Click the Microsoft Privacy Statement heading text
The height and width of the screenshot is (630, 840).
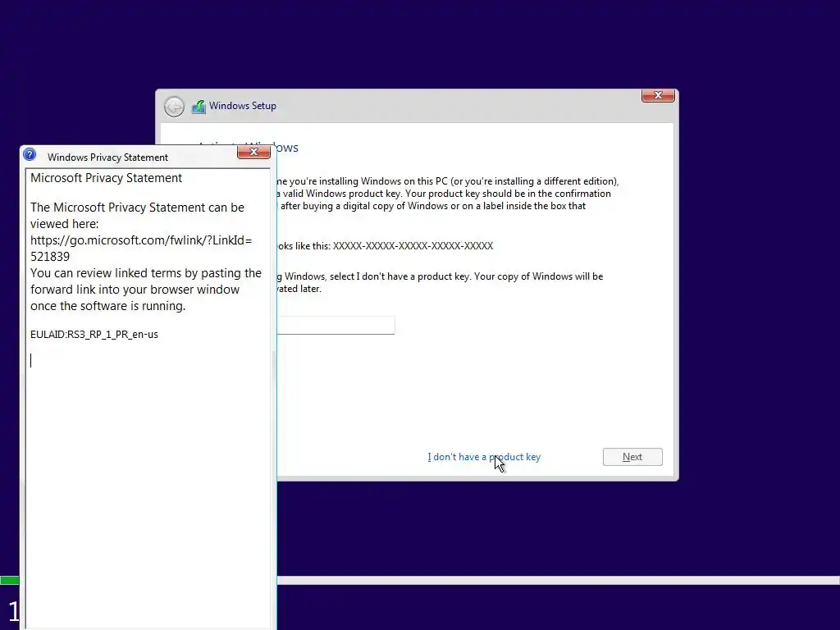coord(106,178)
